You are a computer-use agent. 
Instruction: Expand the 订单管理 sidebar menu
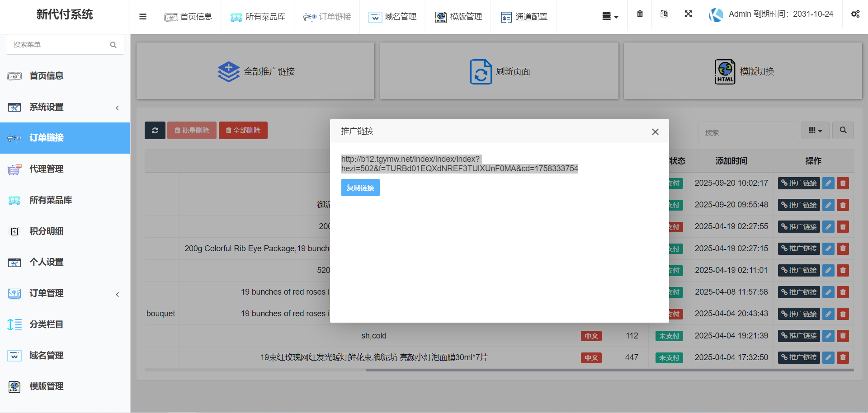(65, 293)
